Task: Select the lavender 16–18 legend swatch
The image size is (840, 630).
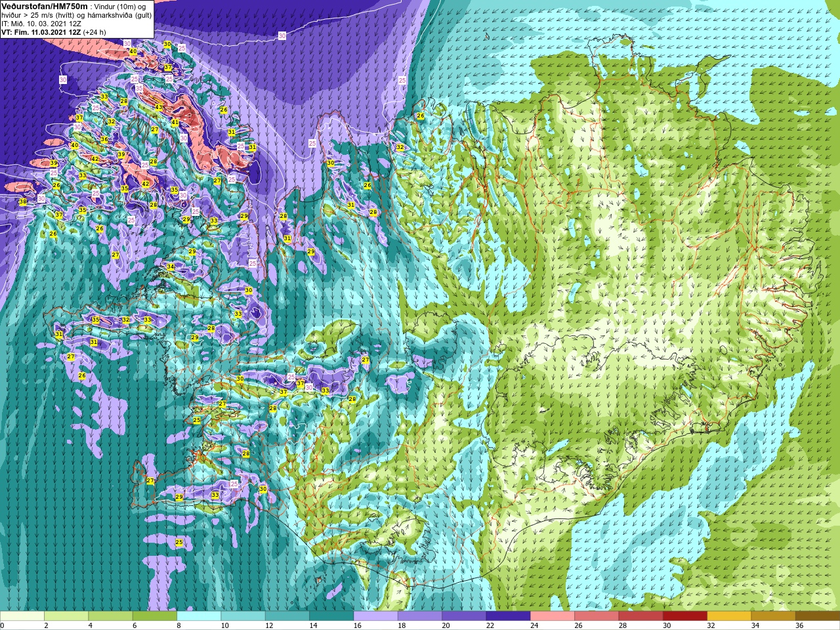Action: 375,616
